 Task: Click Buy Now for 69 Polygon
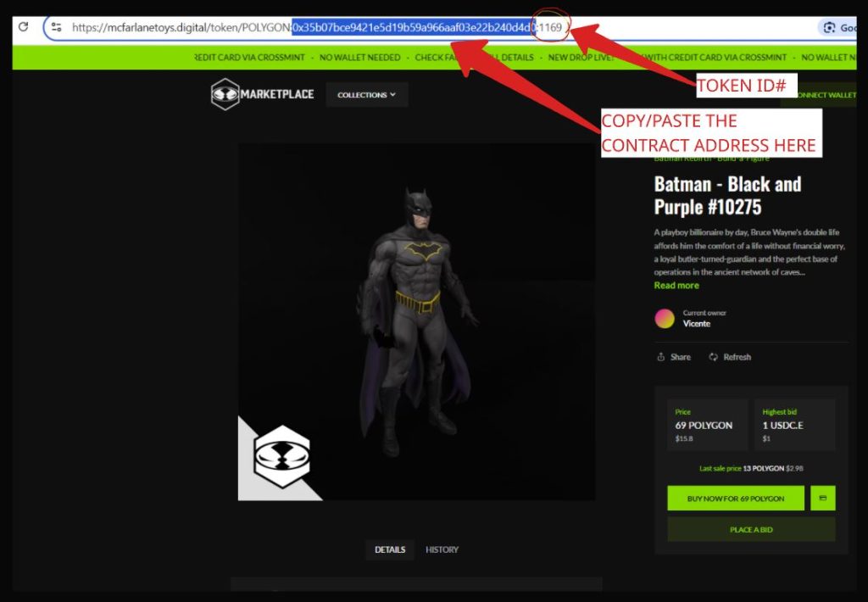736,498
